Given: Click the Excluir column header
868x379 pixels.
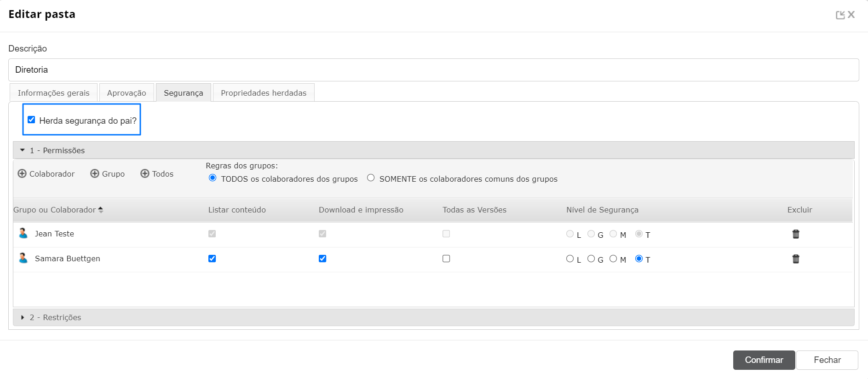Looking at the screenshot, I should point(799,210).
